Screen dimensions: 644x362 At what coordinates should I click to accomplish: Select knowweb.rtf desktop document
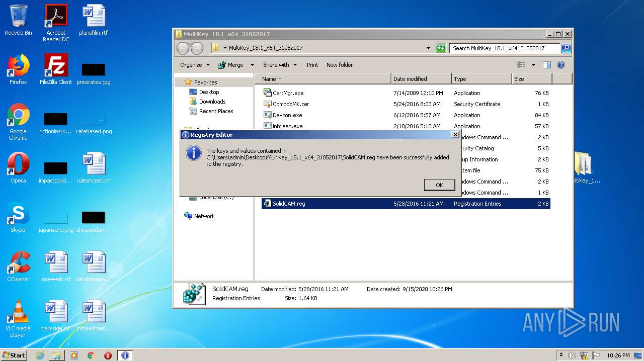[x=56, y=266]
